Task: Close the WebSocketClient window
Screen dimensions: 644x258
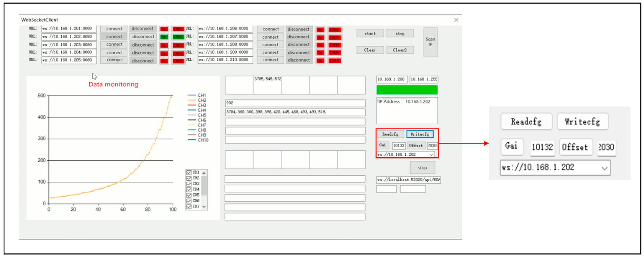Action: pyautogui.click(x=456, y=20)
